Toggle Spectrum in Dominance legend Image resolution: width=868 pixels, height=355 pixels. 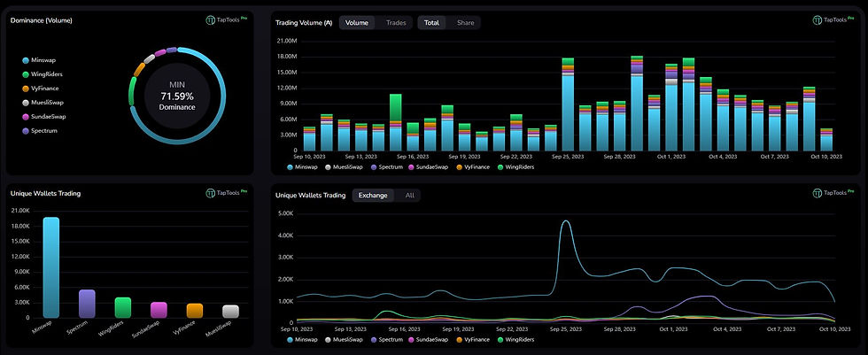pos(40,131)
